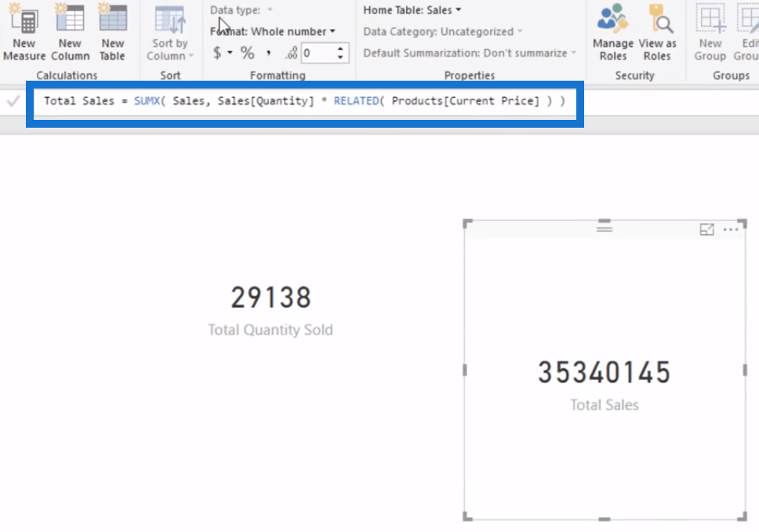Apply currency format with dollar icon
Screen dimensions: 759x532
(217, 52)
